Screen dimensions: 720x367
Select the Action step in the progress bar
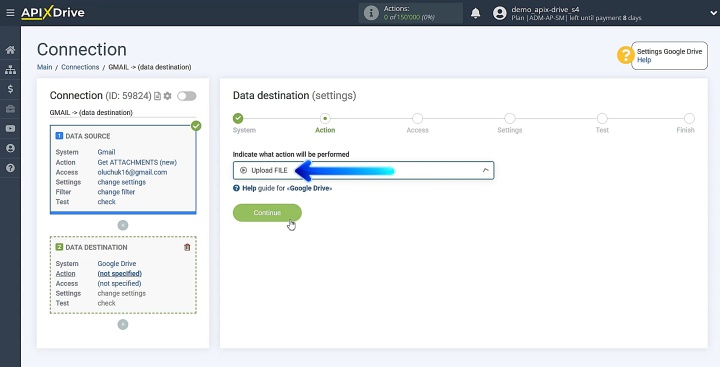pyautogui.click(x=325, y=119)
